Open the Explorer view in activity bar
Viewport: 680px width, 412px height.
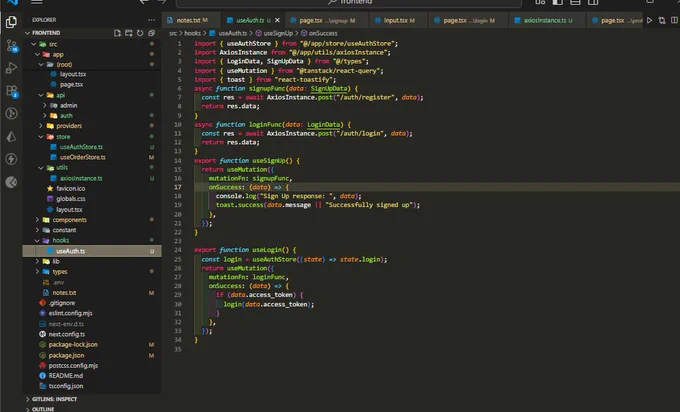coord(12,22)
